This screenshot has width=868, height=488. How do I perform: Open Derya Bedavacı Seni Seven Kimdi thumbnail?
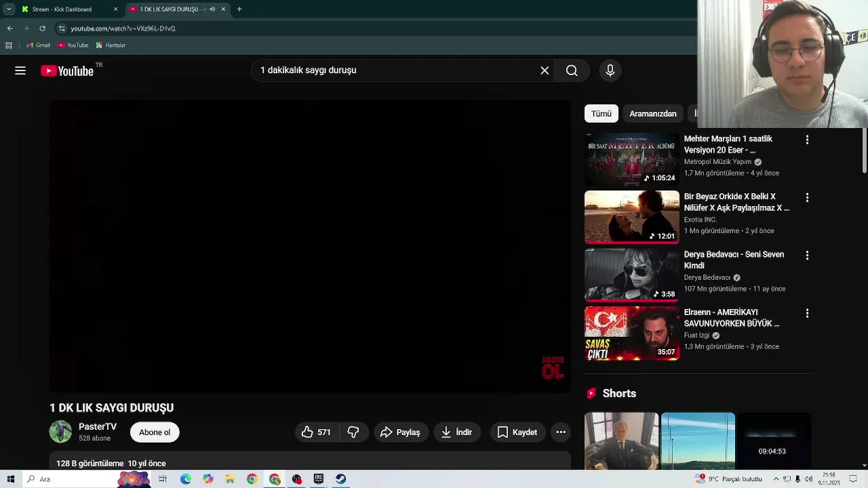(x=632, y=275)
